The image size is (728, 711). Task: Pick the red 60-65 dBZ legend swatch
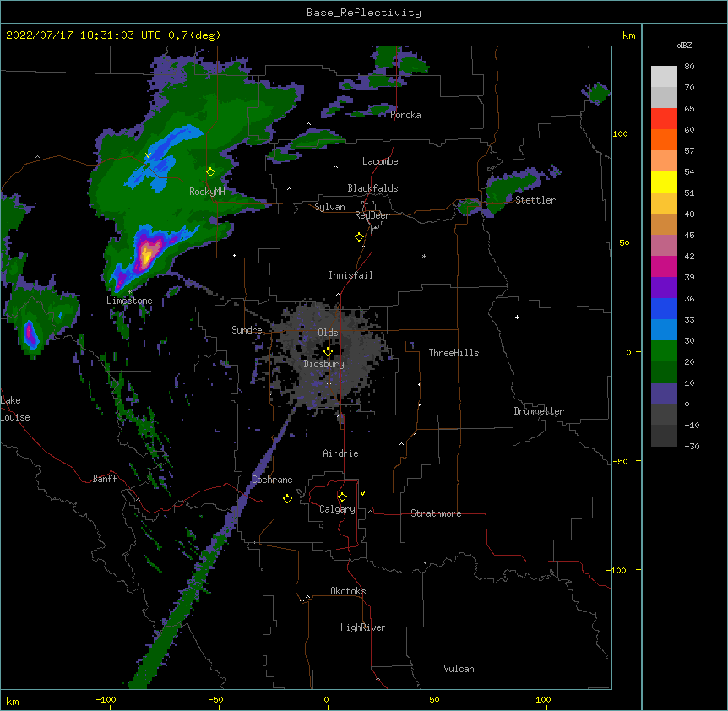point(664,119)
